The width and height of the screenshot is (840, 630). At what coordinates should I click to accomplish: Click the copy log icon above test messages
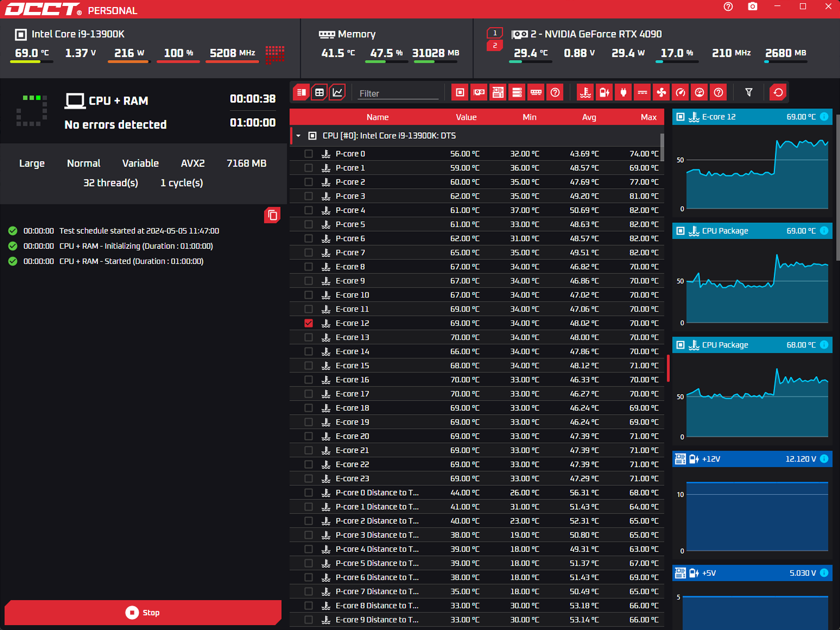(x=272, y=215)
